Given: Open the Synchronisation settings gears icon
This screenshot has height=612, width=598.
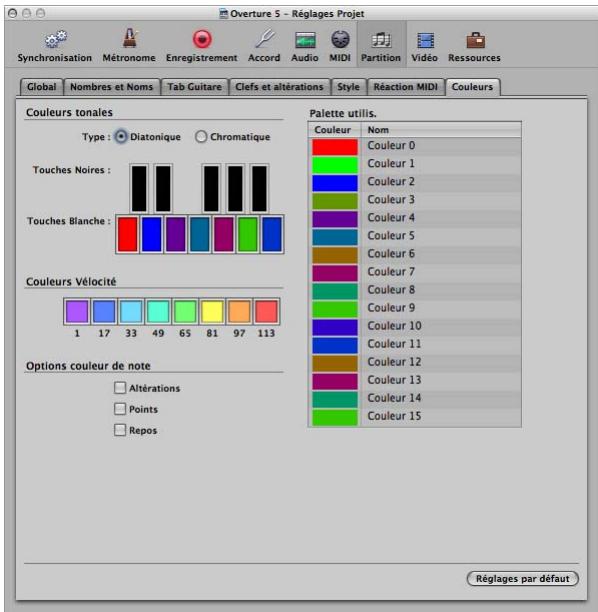Looking at the screenshot, I should click(x=55, y=39).
